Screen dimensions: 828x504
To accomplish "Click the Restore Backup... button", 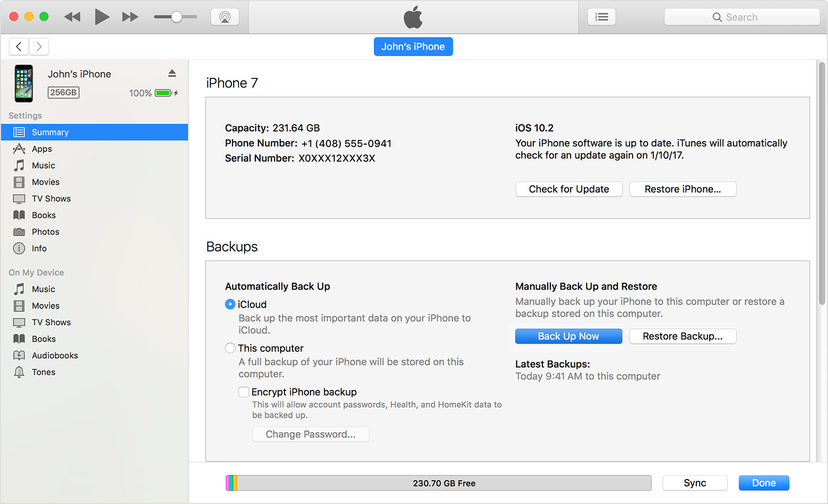I will 683,336.
